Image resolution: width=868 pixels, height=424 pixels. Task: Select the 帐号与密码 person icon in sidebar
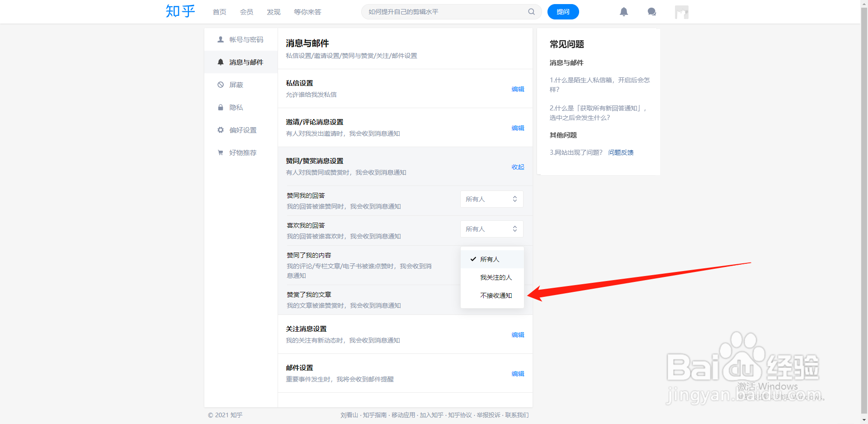(221, 39)
